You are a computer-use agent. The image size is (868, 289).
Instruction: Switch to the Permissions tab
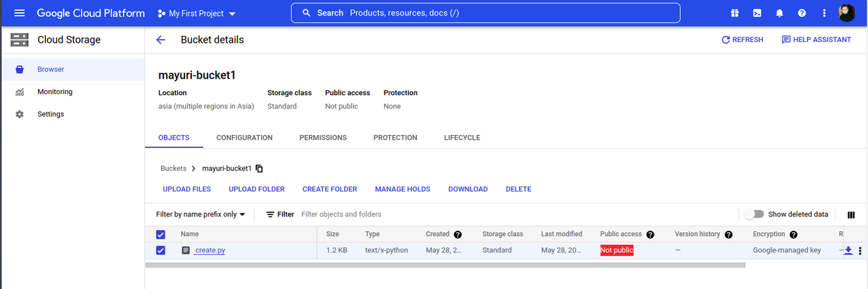pyautogui.click(x=323, y=138)
